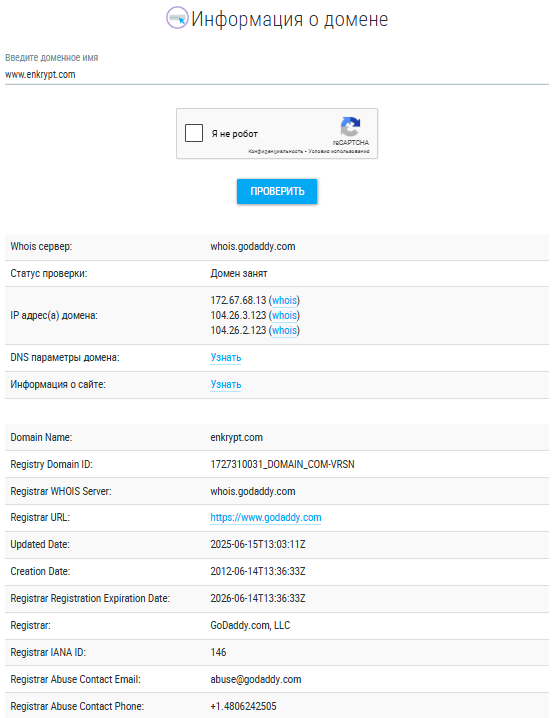Click the Registrar WHOIS Server value

click(x=253, y=491)
